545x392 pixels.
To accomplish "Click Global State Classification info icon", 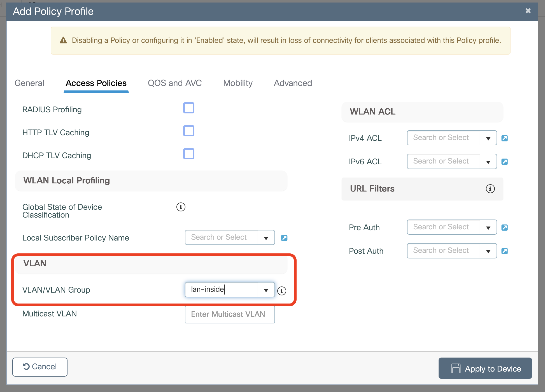I will (181, 207).
